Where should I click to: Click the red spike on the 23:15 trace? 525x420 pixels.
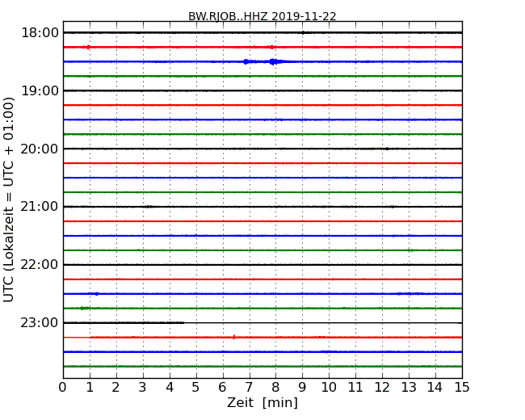tap(234, 337)
